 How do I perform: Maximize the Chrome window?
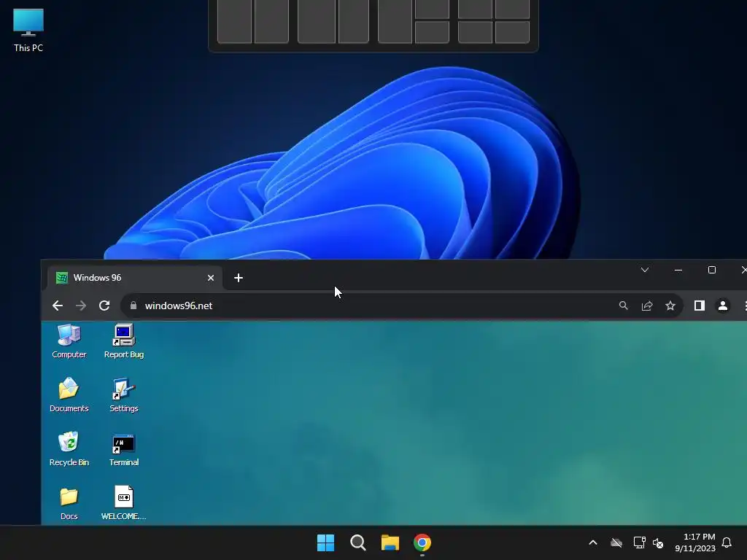pyautogui.click(x=712, y=270)
